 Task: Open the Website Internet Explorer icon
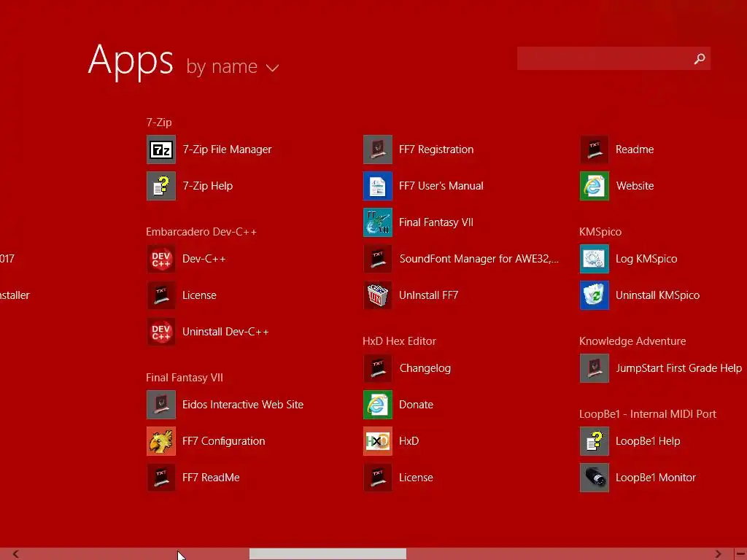[x=595, y=186]
